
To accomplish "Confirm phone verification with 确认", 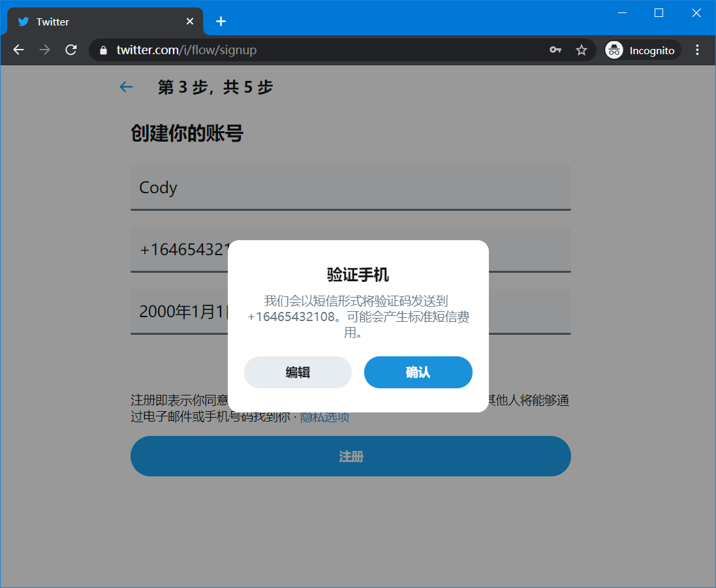I will [x=418, y=372].
